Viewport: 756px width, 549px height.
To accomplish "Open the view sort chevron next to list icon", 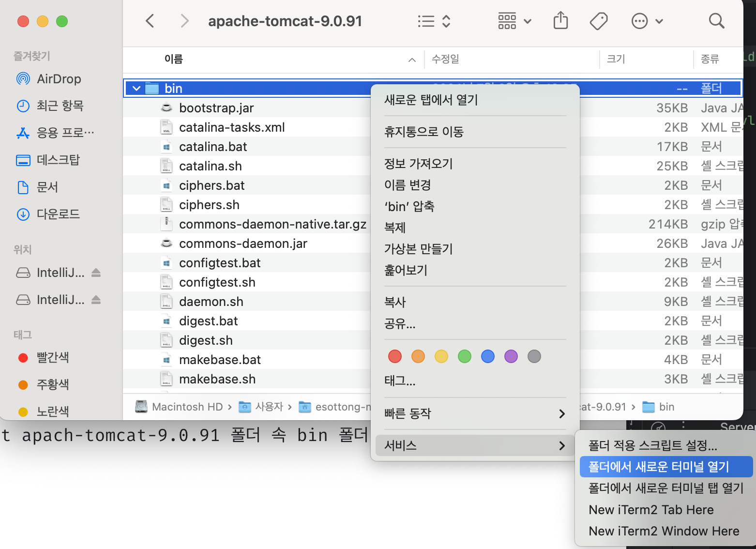I will pyautogui.click(x=446, y=21).
